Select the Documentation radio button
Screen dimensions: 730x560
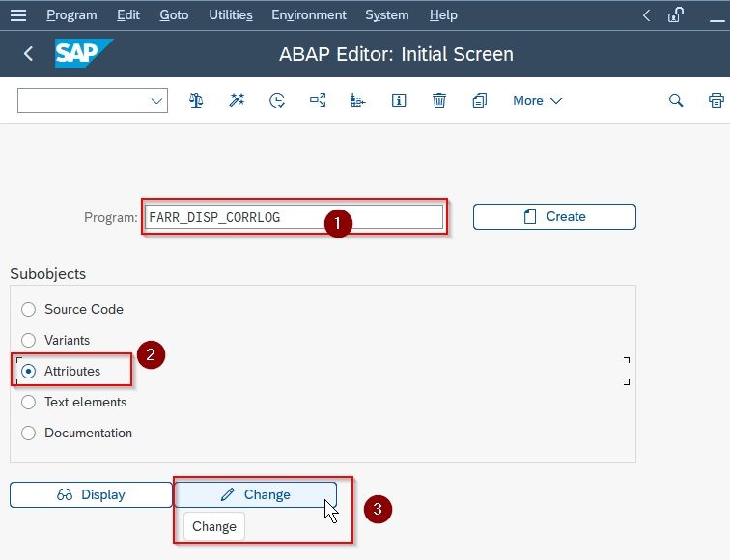coord(28,433)
